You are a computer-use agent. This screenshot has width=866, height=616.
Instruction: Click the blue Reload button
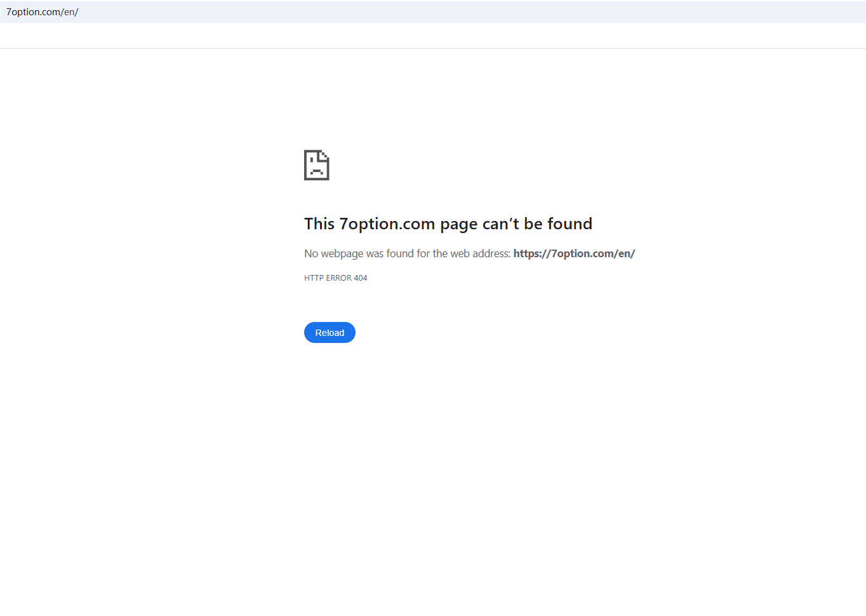(x=330, y=333)
